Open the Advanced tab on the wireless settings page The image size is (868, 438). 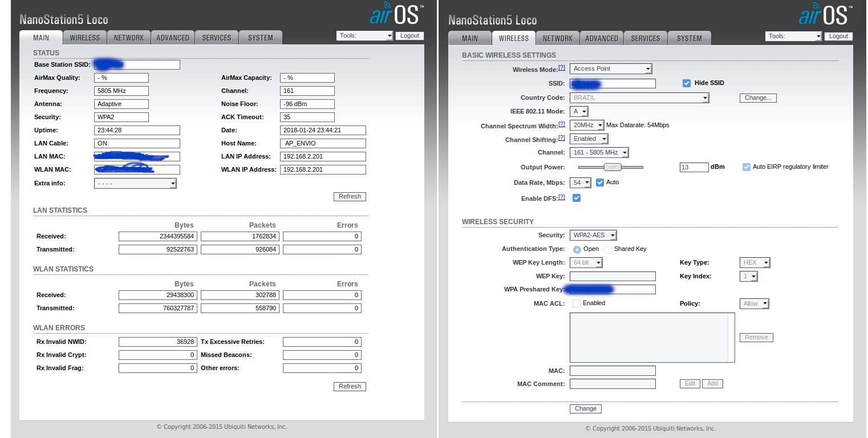point(602,38)
